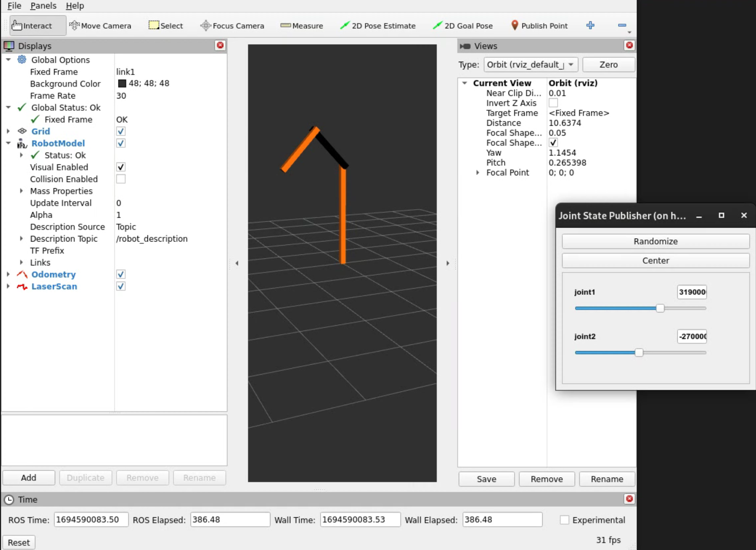756x550 pixels.
Task: Click the joint1 slider handle
Action: 660,308
